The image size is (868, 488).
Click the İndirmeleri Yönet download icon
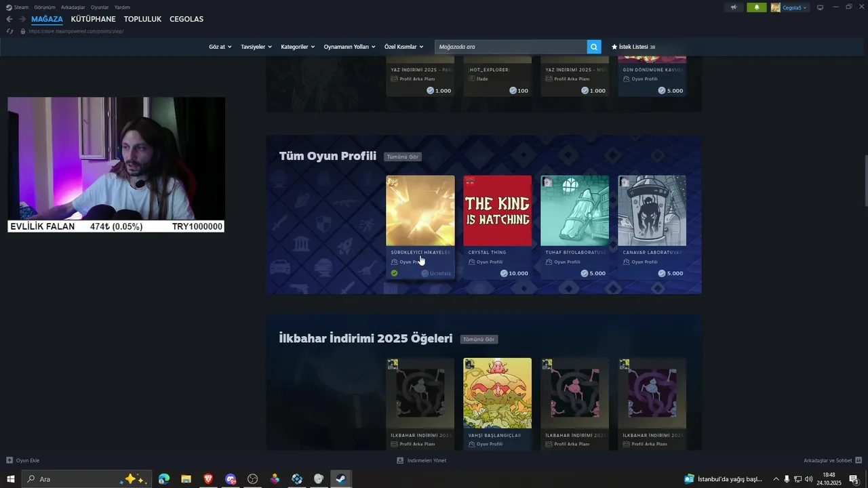(400, 460)
